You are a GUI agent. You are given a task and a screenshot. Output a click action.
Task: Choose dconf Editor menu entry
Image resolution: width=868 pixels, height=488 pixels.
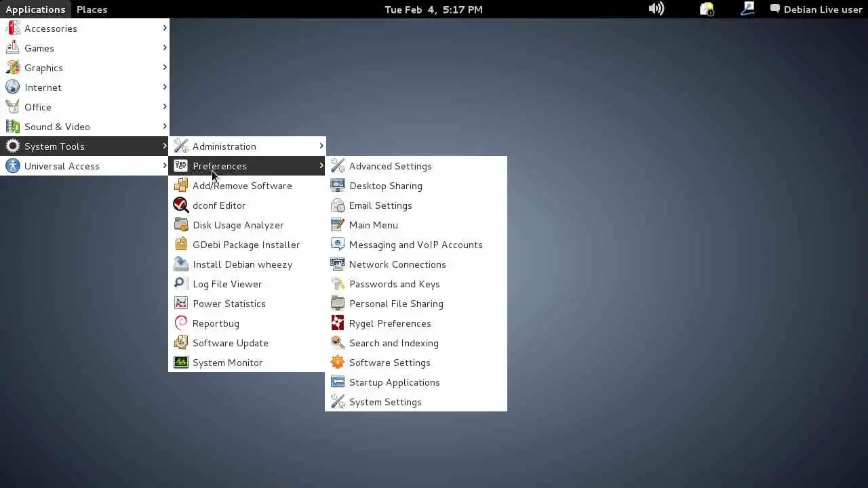tap(247, 205)
